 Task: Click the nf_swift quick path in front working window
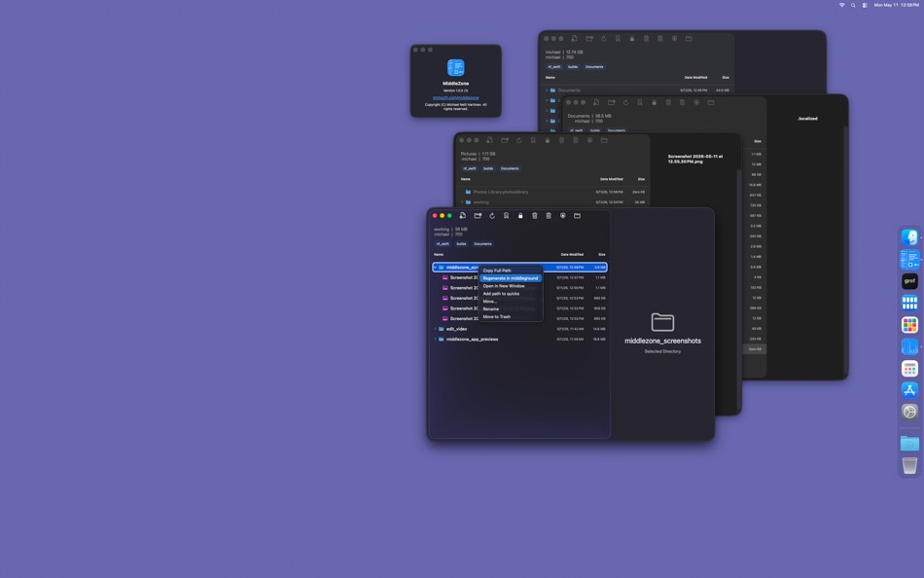coord(442,243)
